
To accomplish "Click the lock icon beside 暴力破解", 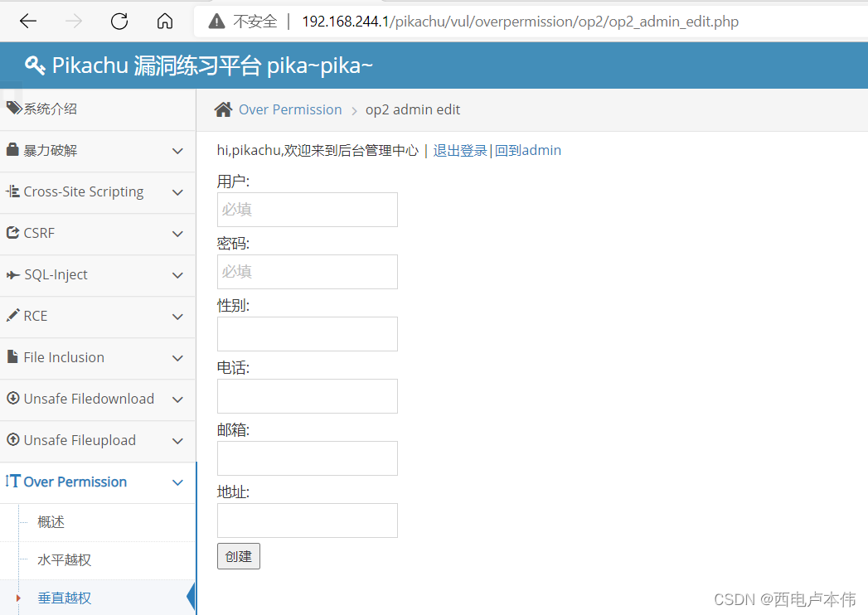I will (x=12, y=149).
